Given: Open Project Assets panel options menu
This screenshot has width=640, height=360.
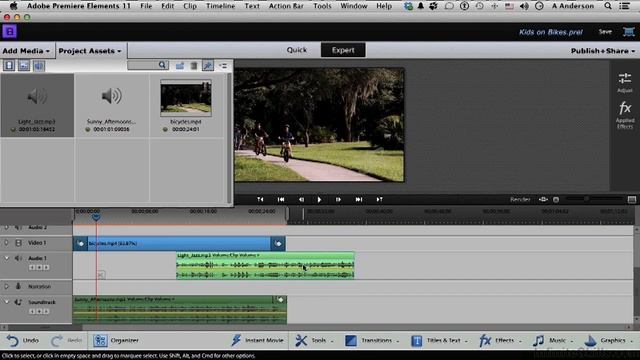Looking at the screenshot, I should 223,66.
